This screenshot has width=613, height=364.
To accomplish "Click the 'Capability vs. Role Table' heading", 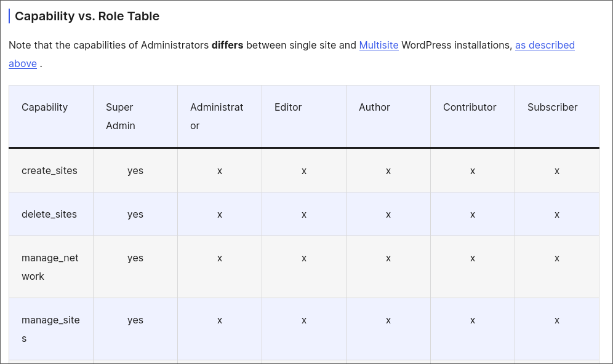I will coord(87,16).
